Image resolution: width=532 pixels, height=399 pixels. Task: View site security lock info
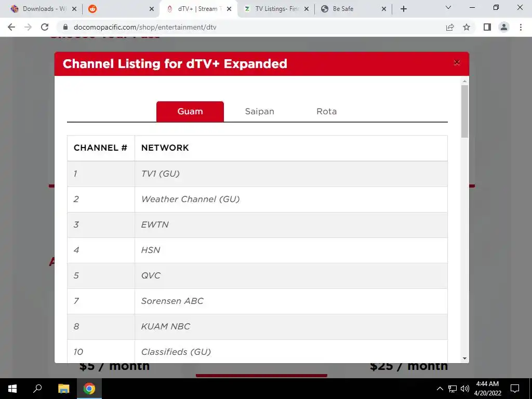coord(65,27)
